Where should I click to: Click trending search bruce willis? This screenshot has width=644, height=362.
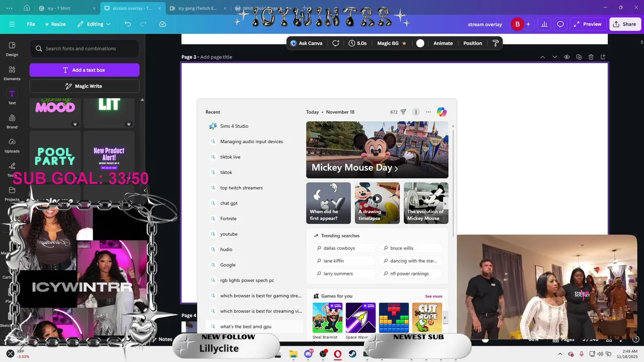tap(410, 248)
